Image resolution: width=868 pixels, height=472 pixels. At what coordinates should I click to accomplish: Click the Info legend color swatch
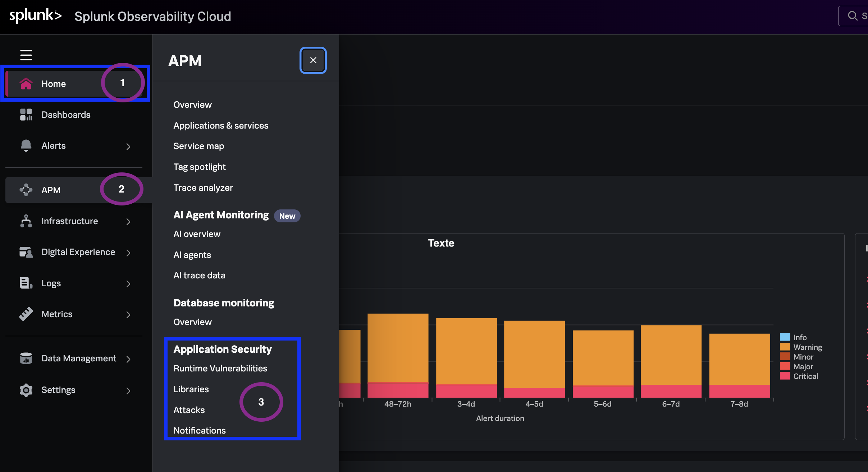coord(785,337)
